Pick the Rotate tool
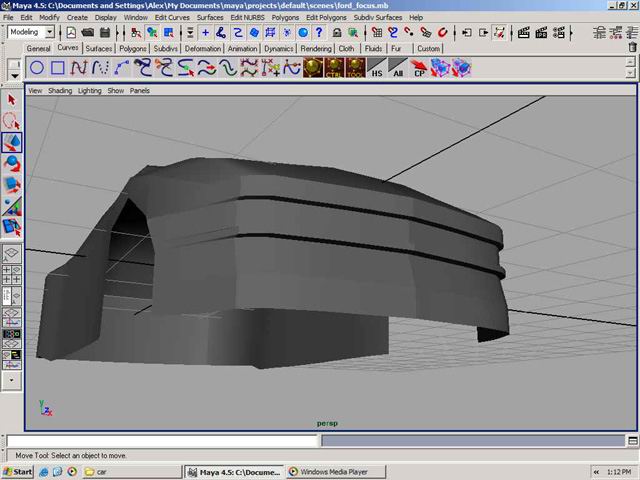The image size is (640, 480). 12,163
